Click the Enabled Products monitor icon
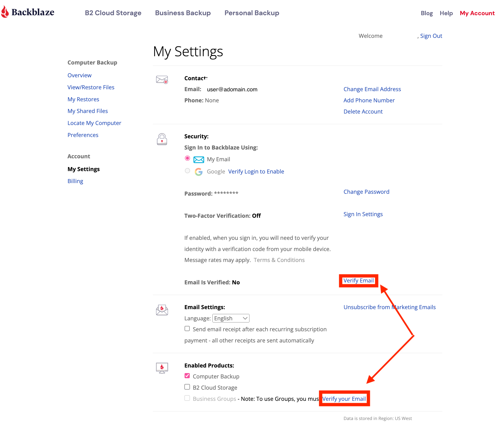 pos(162,368)
